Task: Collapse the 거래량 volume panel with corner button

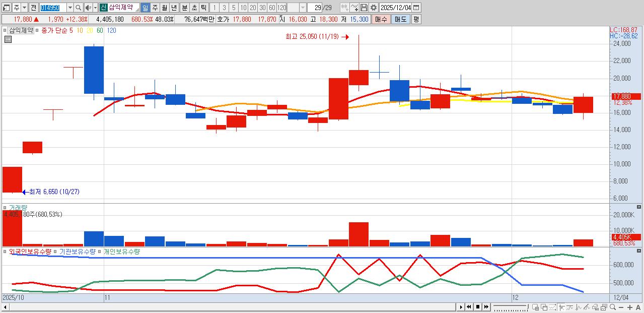Action: pos(639,207)
